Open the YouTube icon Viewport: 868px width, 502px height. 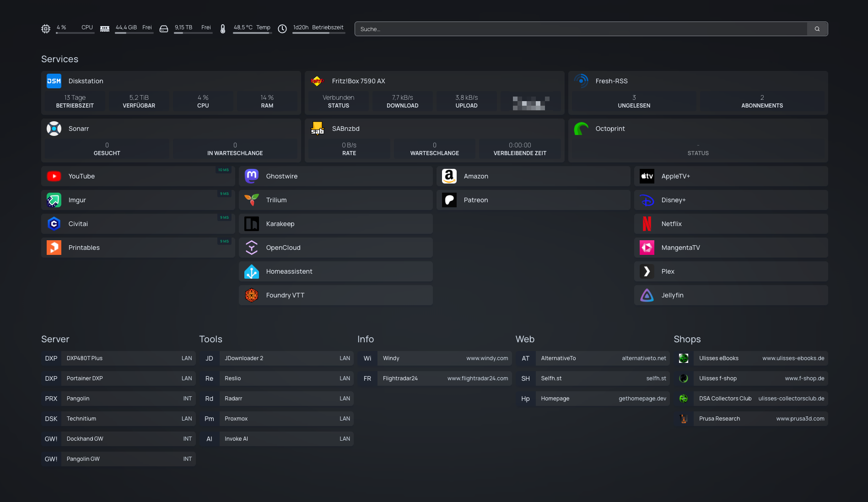54,176
